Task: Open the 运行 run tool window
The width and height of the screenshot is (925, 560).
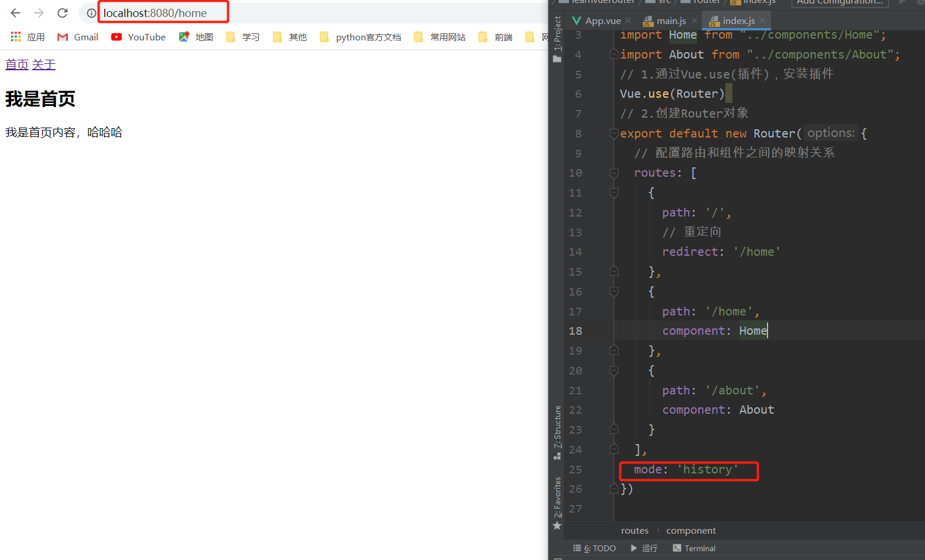Action: pos(644,548)
